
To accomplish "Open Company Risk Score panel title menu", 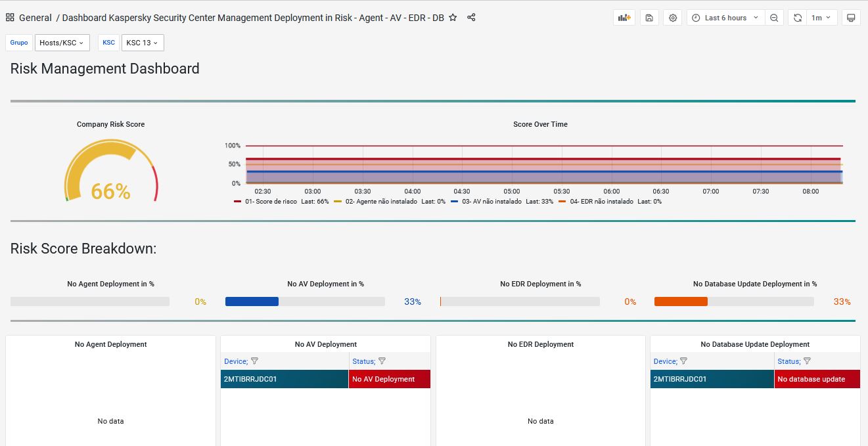I will pos(110,124).
